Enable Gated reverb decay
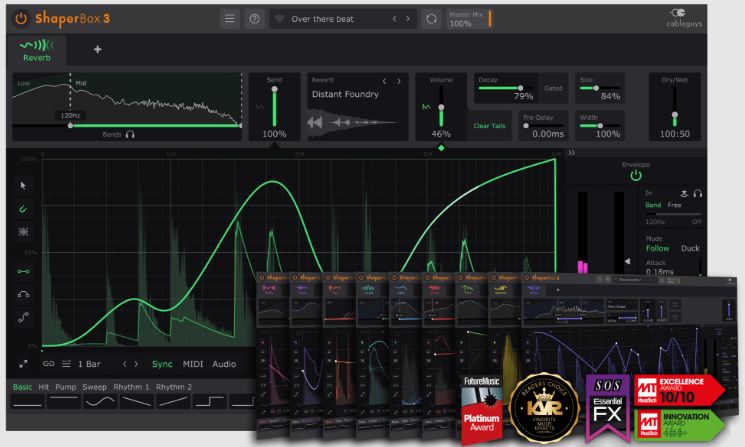The image size is (745, 447). [553, 88]
